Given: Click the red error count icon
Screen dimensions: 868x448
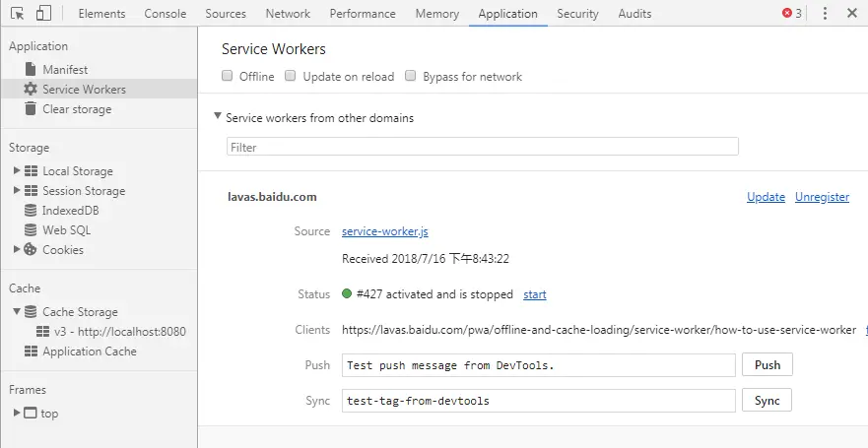Looking at the screenshot, I should pyautogui.click(x=787, y=14).
